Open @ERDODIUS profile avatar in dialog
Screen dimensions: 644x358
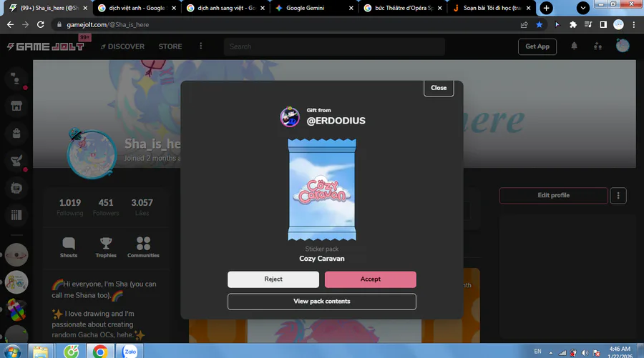point(290,116)
